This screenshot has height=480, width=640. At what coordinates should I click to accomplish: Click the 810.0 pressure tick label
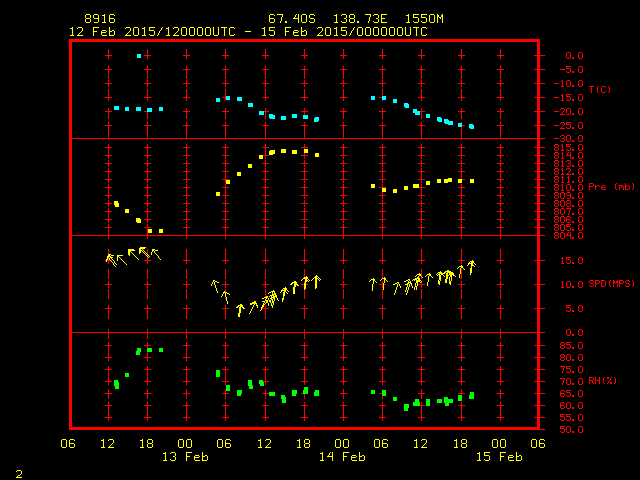pos(569,187)
